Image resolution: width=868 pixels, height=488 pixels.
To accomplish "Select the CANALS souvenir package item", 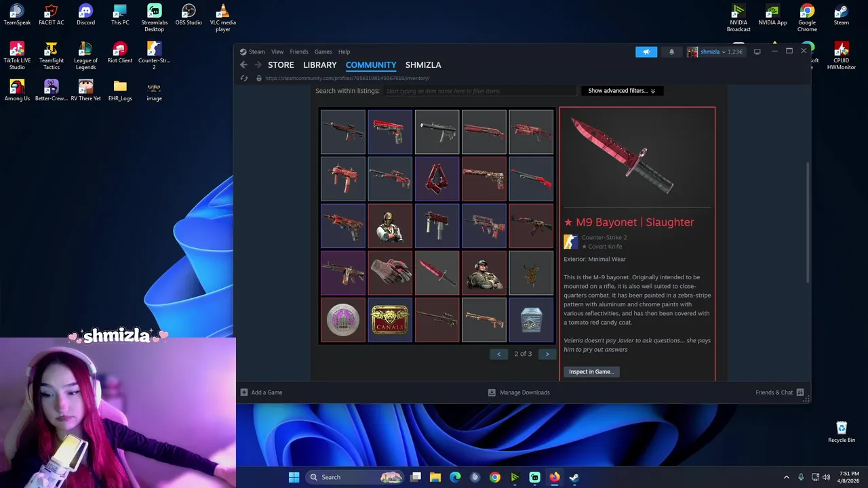I will [390, 320].
